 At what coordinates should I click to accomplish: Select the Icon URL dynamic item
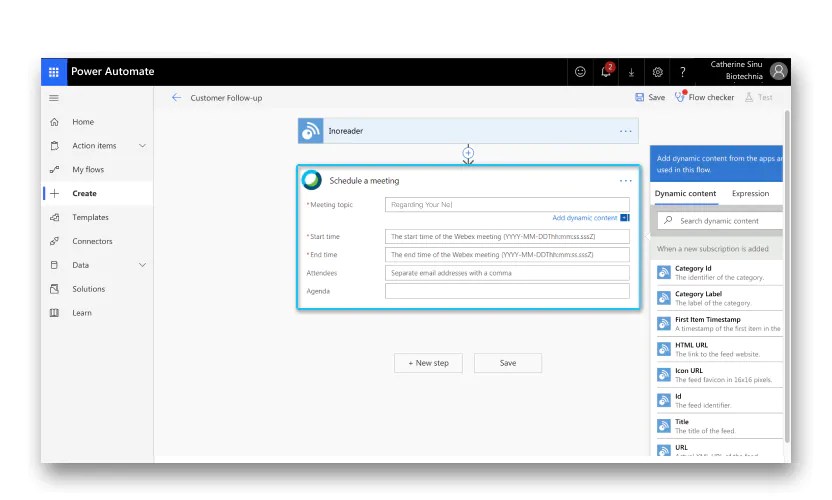pyautogui.click(x=720, y=375)
